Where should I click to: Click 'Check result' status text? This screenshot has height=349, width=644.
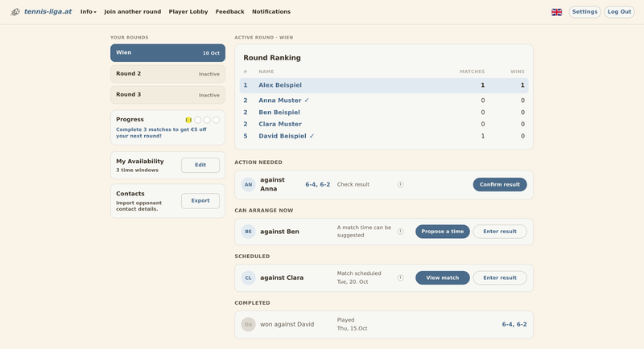point(353,184)
